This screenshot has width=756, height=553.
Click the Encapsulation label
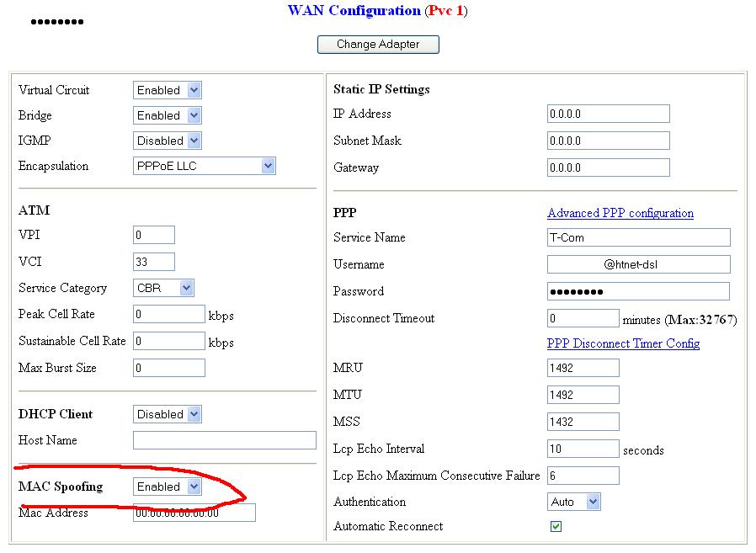(54, 167)
